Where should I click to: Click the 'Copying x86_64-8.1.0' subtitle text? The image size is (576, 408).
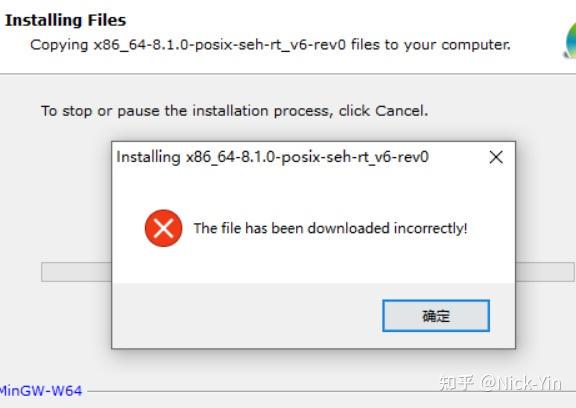[x=270, y=45]
